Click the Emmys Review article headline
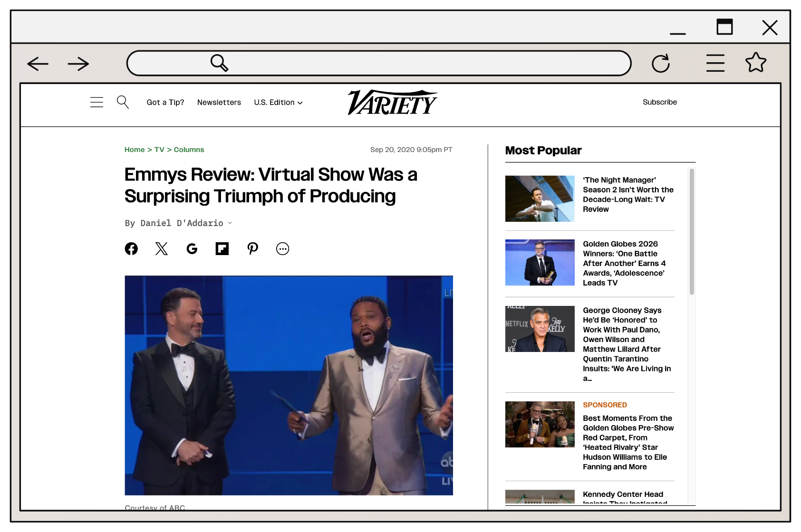Image resolution: width=801 pixels, height=532 pixels. (x=271, y=185)
